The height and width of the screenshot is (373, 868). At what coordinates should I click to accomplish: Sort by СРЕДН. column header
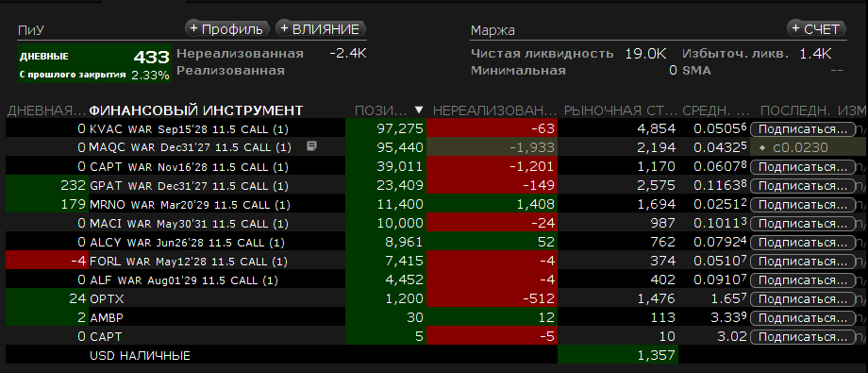[x=715, y=110]
